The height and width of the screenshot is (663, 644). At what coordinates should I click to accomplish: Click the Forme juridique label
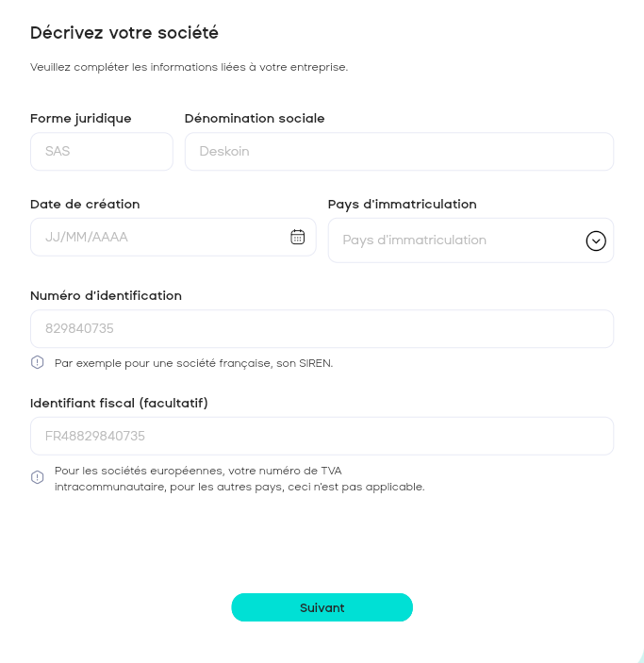81,118
